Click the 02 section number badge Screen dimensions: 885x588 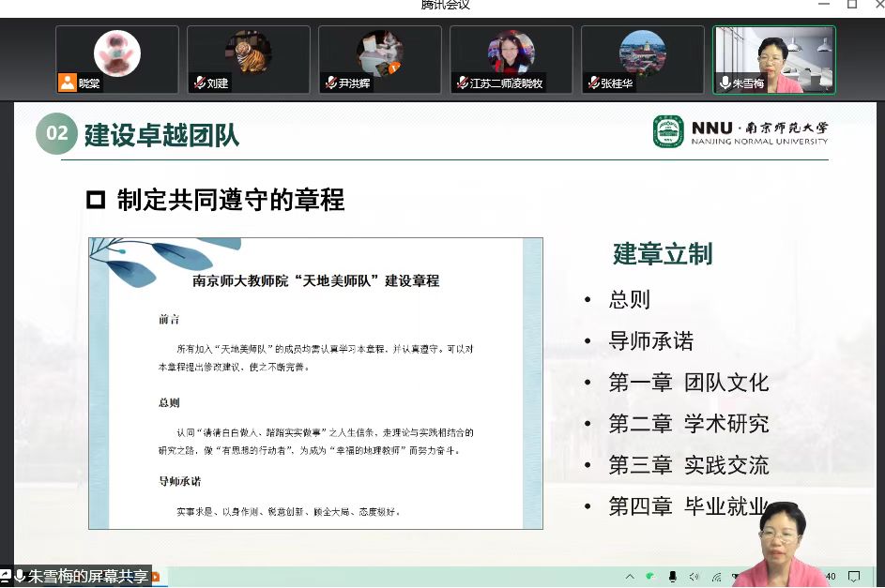56,133
